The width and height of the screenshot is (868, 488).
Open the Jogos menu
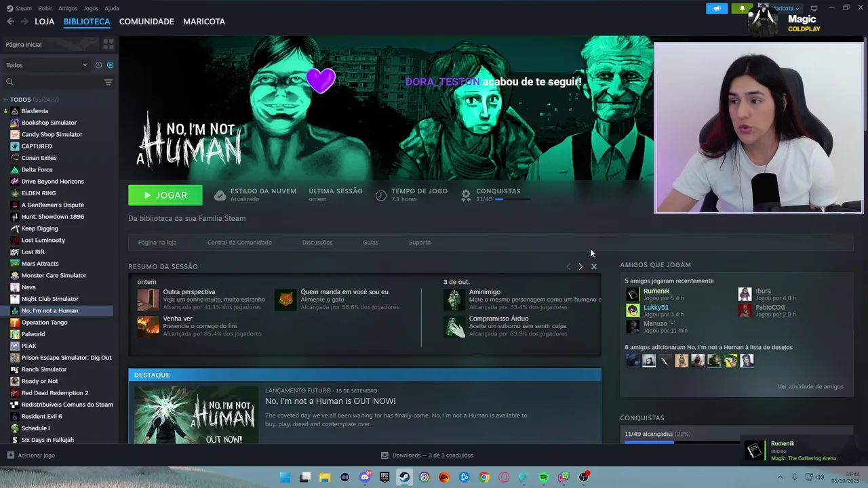[x=91, y=8]
